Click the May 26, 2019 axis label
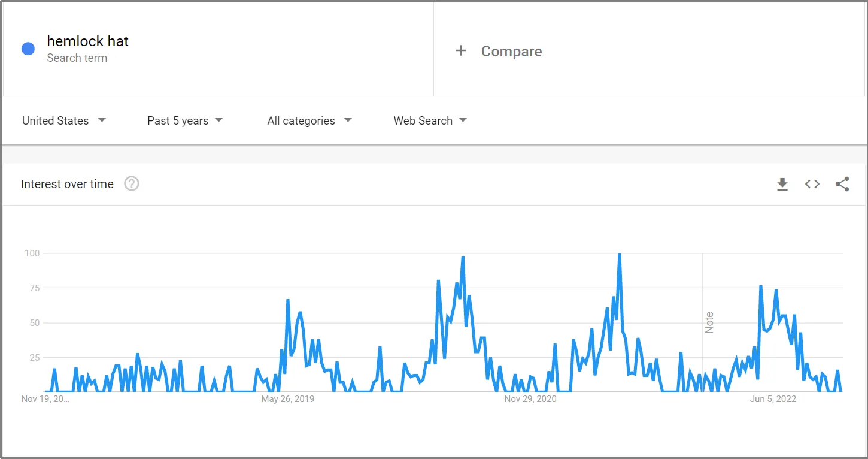Image resolution: width=868 pixels, height=459 pixels. (288, 398)
